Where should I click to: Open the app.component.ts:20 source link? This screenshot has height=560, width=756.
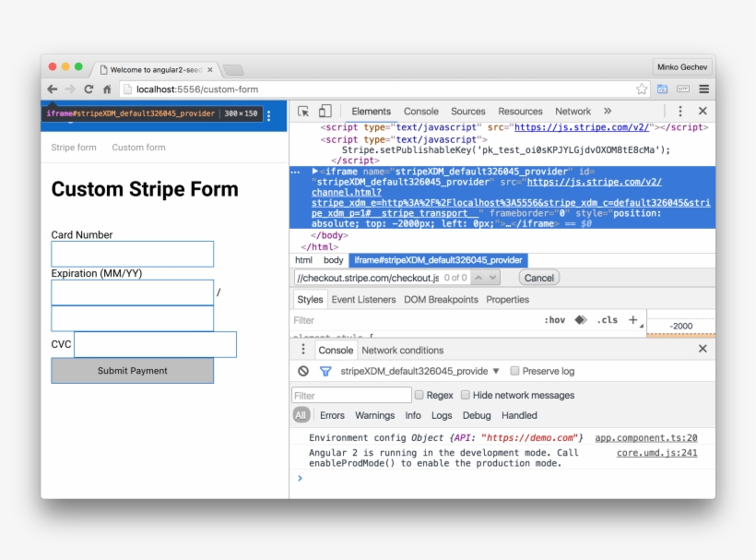click(645, 437)
